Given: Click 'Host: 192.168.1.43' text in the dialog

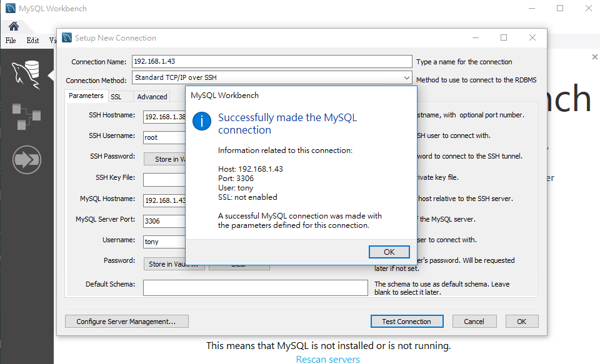Looking at the screenshot, I should 251,169.
